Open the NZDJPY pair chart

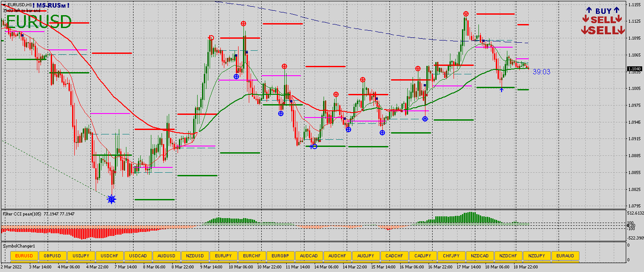[537, 256]
